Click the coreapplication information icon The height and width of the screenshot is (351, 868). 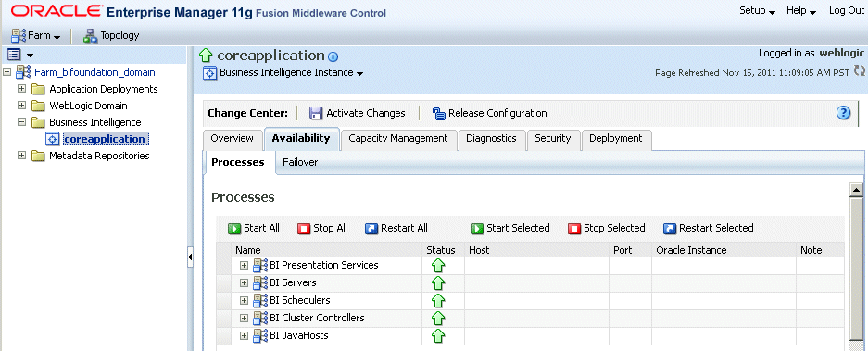coord(333,57)
